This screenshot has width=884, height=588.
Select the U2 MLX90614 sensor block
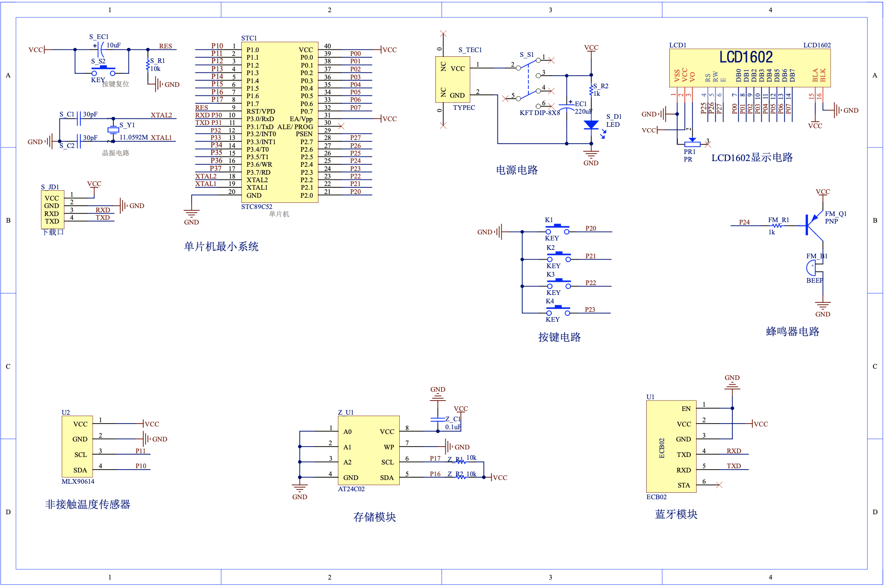coord(77,447)
